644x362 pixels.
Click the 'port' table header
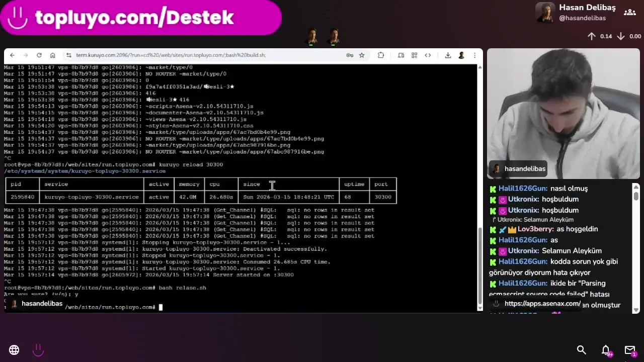pos(381,184)
